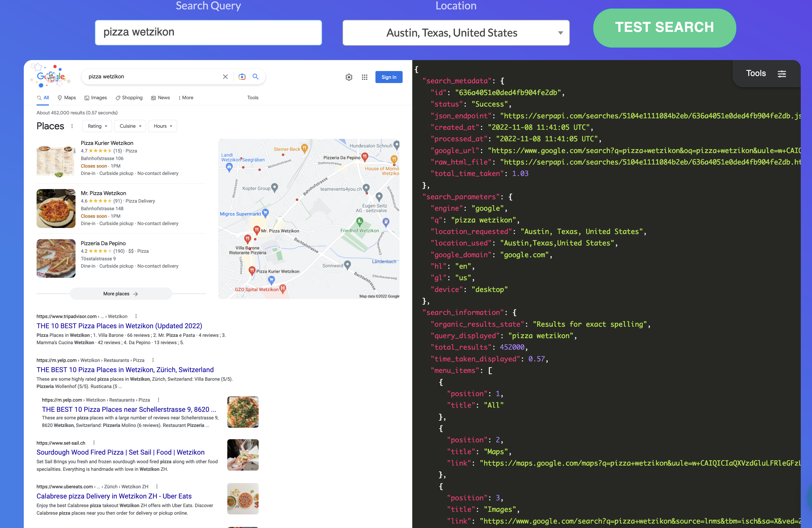Open the yelp.com pizza places link

pyautogui.click(x=125, y=369)
